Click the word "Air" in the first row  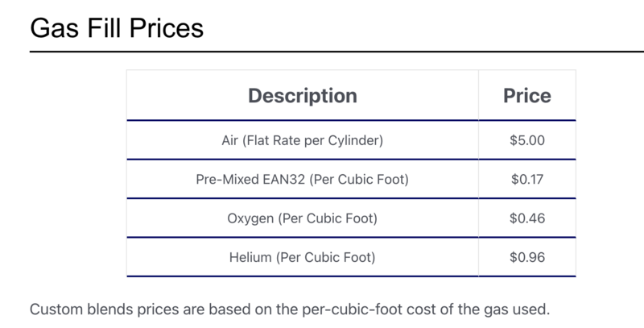pos(230,140)
